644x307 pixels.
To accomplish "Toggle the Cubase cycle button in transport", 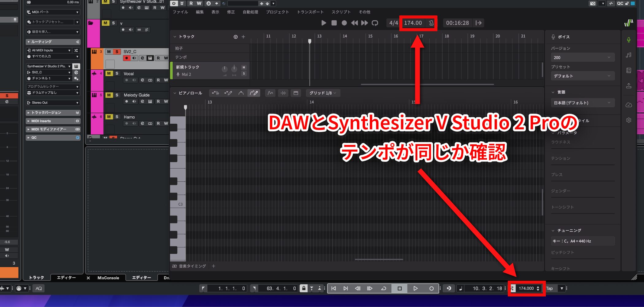I will 383,288.
